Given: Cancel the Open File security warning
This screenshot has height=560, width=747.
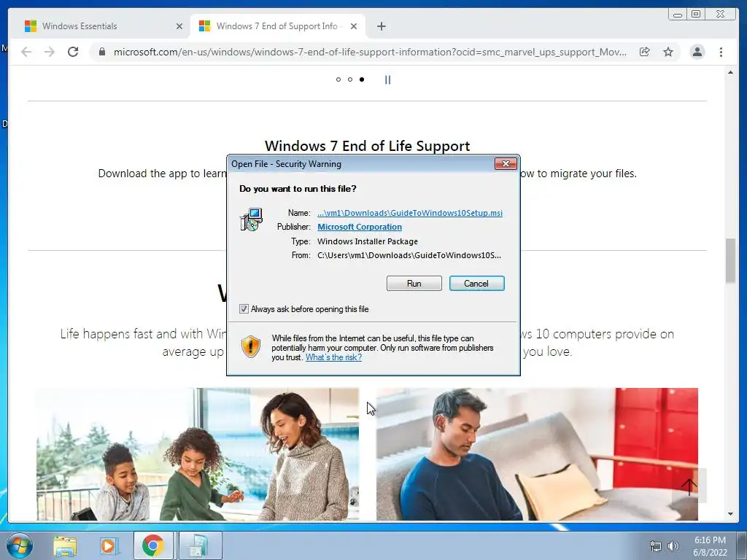Looking at the screenshot, I should click(476, 284).
